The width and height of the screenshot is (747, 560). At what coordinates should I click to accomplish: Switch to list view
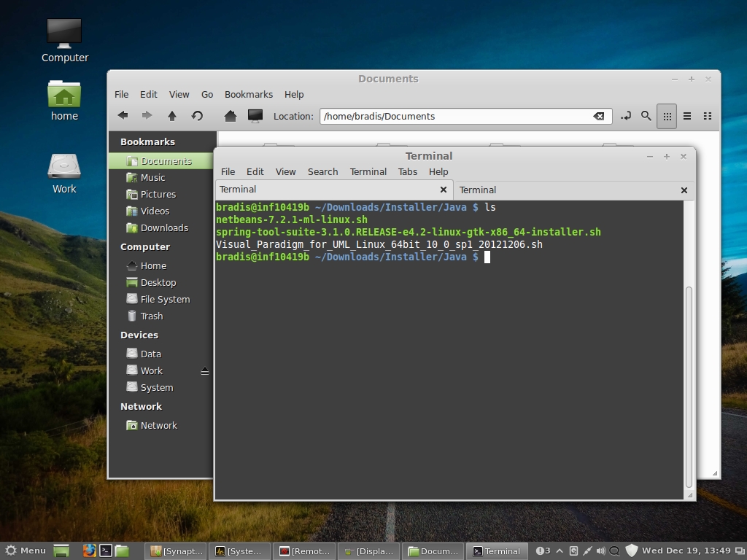click(687, 116)
